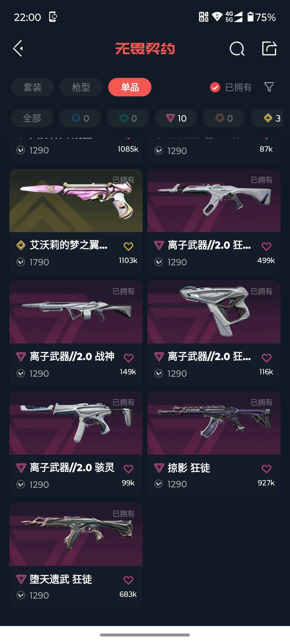Select the 单品 tab
Screen dimensions: 290x644
point(130,87)
